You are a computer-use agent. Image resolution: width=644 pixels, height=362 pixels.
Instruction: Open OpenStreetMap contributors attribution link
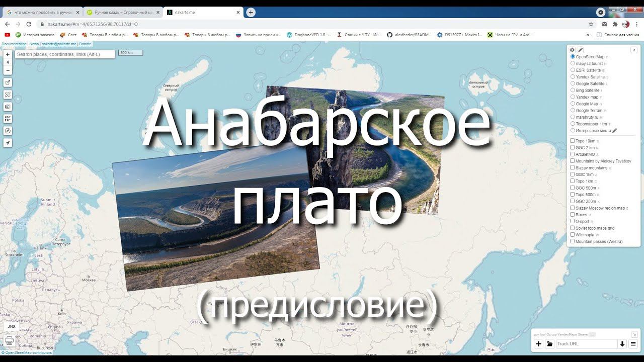[x=29, y=353]
